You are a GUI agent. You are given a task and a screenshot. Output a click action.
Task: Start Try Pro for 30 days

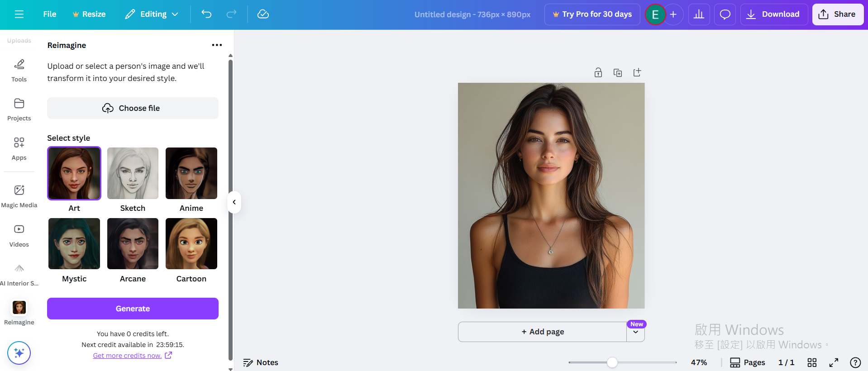pos(592,14)
